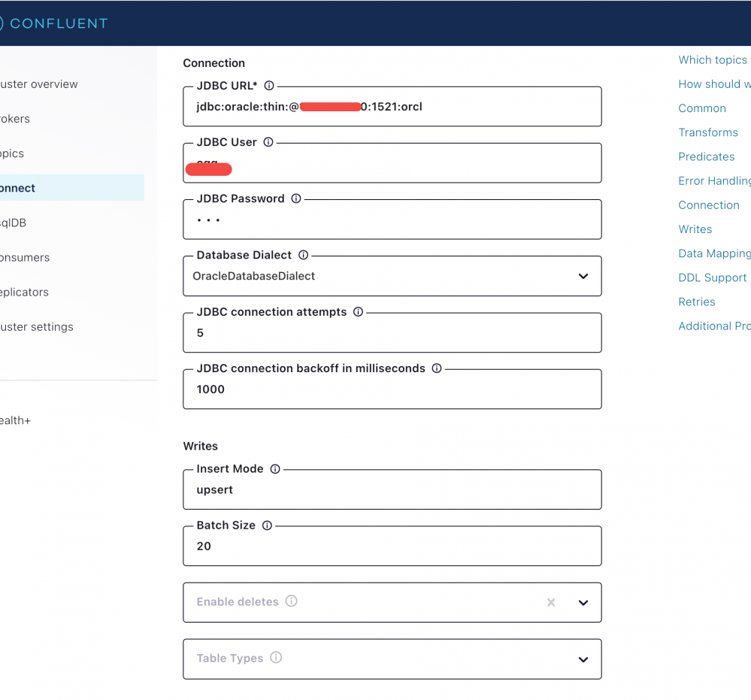This screenshot has width=751, height=700.
Task: Click the Confluent logo in header
Action: point(53,23)
